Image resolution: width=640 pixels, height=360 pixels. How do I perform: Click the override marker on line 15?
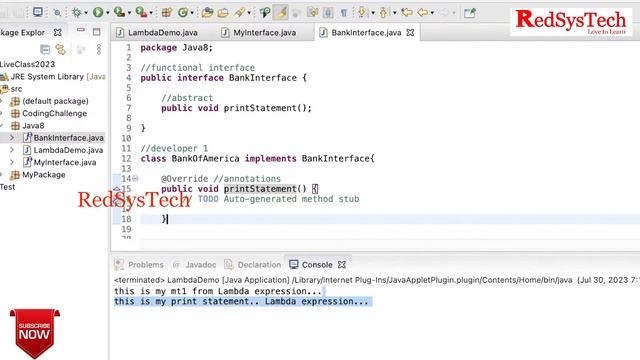tap(117, 189)
